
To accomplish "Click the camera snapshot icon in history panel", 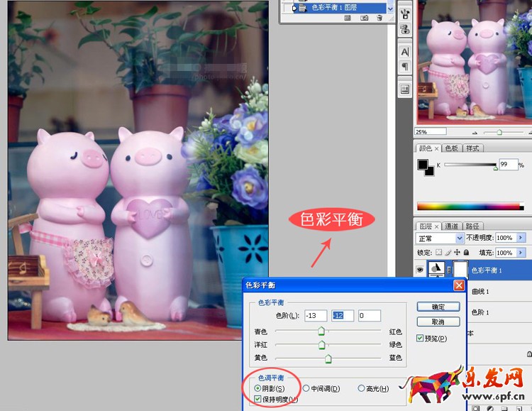I will coord(364,18).
